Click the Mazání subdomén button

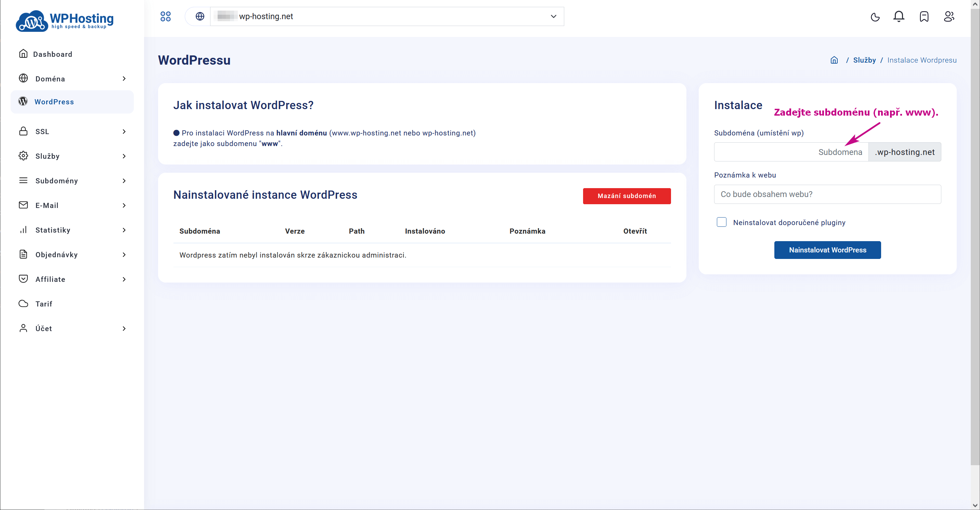tap(627, 196)
